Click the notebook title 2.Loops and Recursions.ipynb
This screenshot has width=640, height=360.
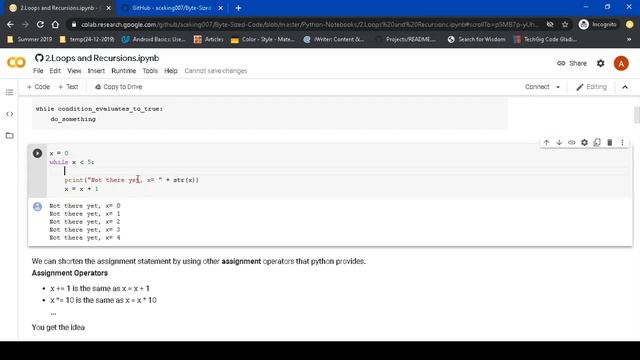tap(102, 58)
